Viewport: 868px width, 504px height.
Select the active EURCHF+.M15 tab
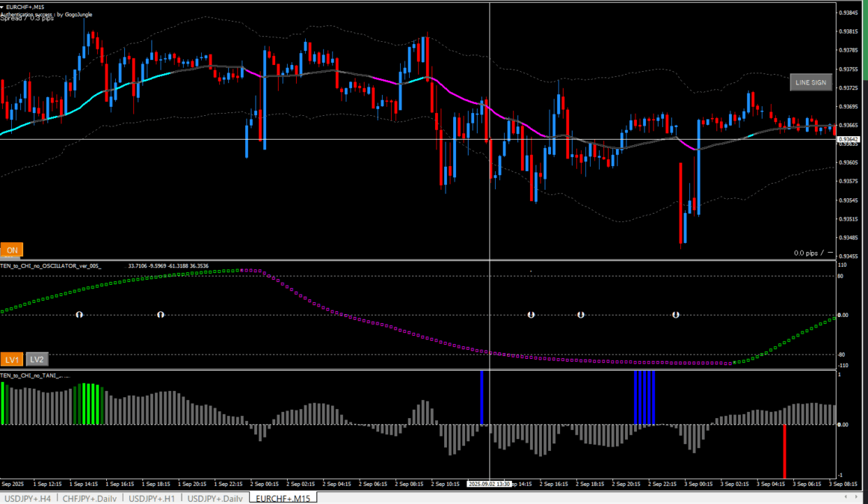click(285, 498)
